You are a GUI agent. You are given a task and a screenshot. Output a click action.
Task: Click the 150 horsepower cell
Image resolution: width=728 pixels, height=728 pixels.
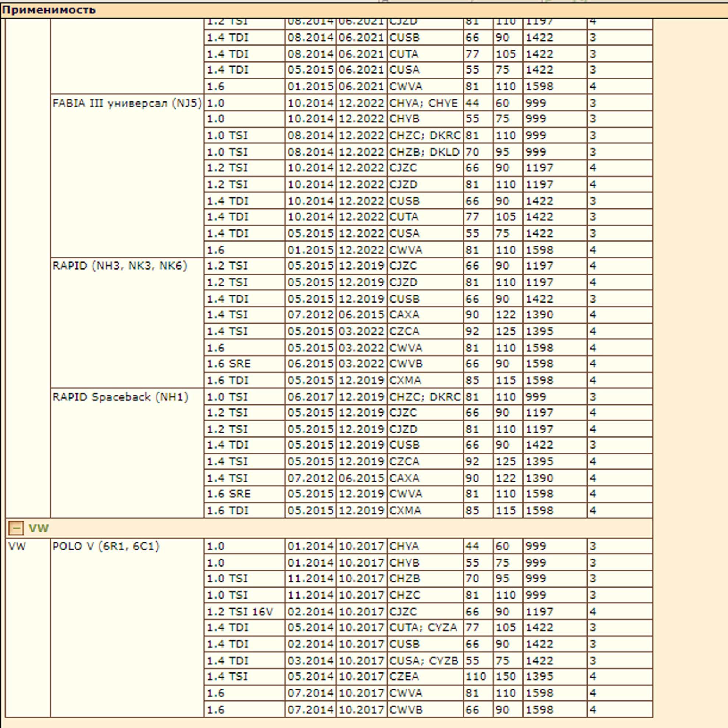click(505, 677)
